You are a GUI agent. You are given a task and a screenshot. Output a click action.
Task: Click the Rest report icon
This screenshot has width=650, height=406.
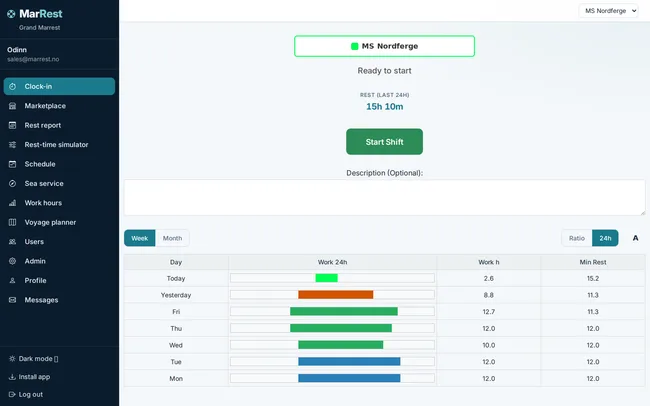[12, 125]
